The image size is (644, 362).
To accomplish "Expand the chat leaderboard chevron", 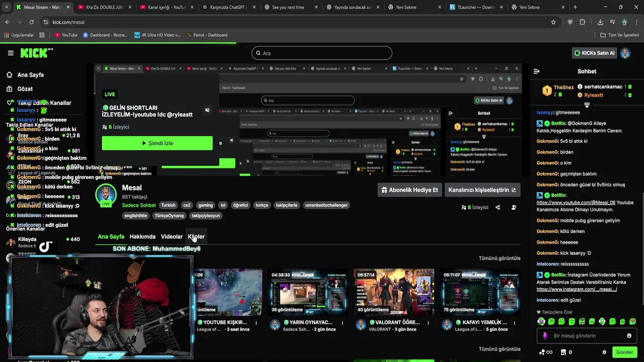I will 587,106.
